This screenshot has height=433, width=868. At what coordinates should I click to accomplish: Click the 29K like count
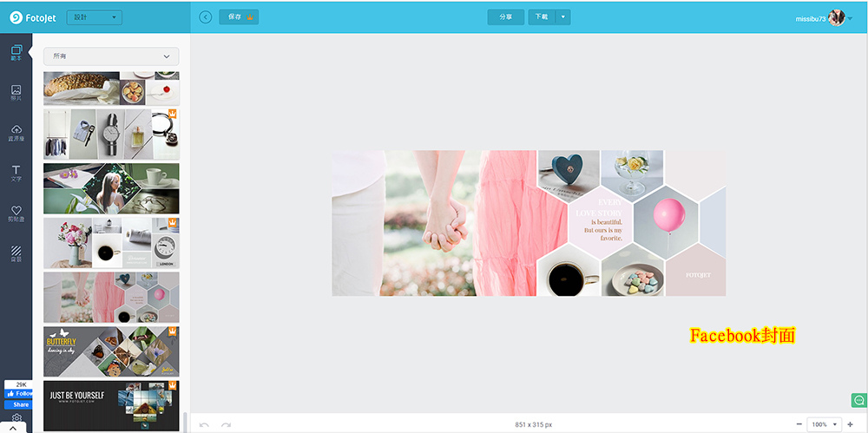pos(21,384)
